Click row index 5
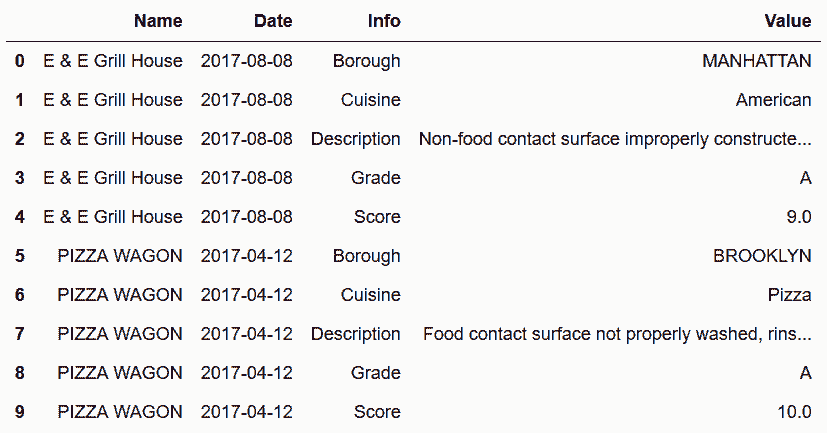827x433 pixels. 20,256
